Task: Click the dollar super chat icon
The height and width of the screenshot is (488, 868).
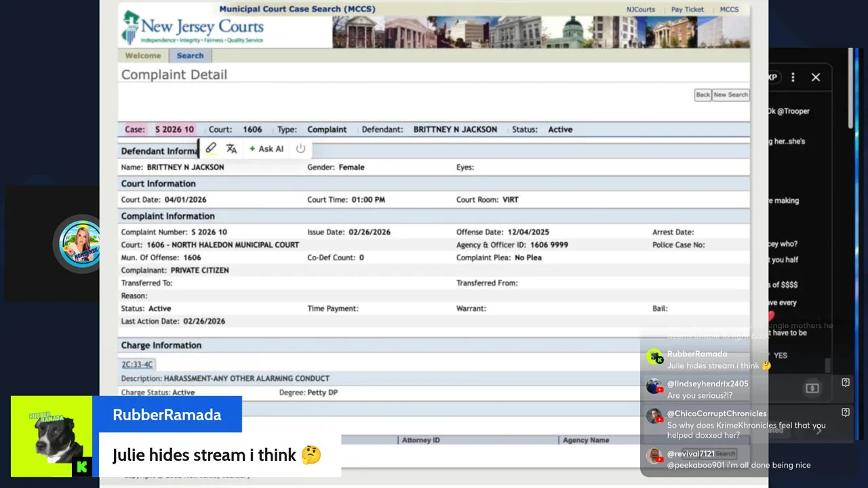Action: pyautogui.click(x=812, y=388)
